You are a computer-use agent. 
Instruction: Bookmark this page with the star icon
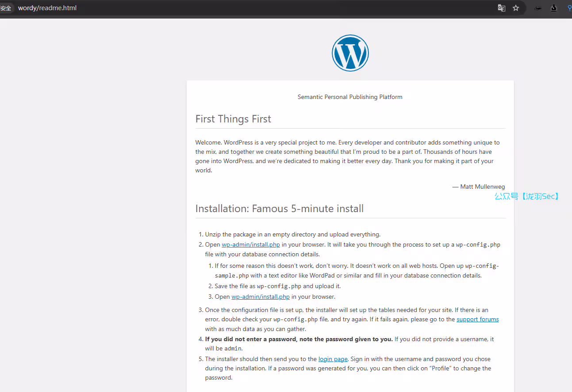pyautogui.click(x=516, y=8)
